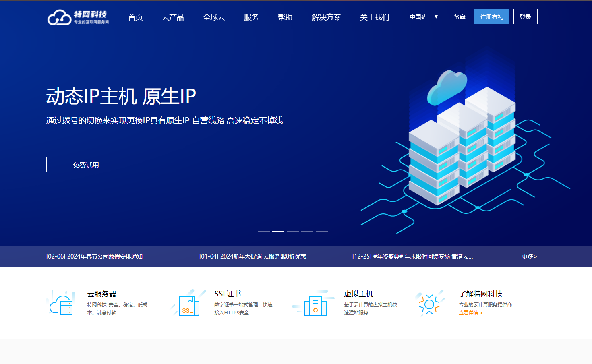
Task: Click the 更多> news link
Action: pos(529,256)
